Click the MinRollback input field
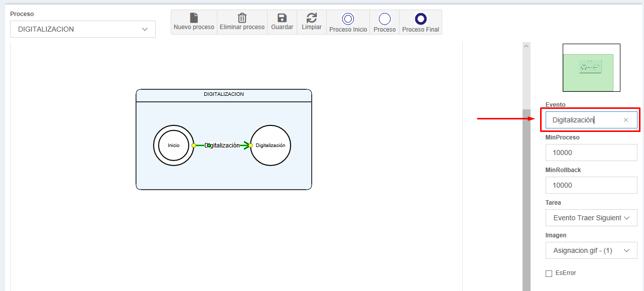The height and width of the screenshot is (291, 644). click(x=591, y=185)
